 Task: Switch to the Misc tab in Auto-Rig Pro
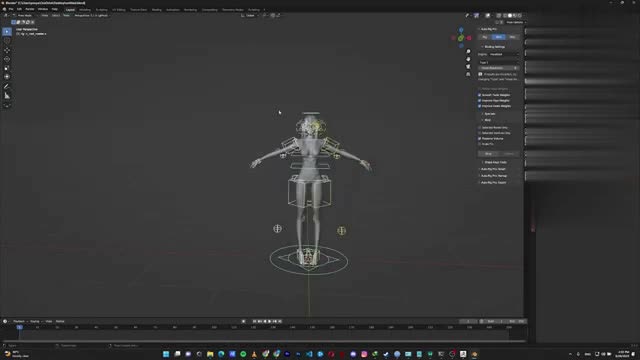click(x=512, y=37)
